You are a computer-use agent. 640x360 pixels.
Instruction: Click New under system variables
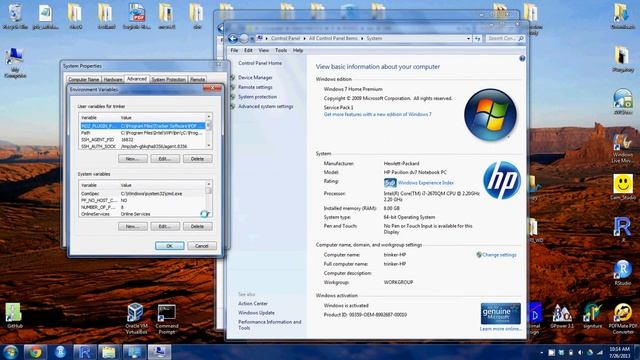coord(133,226)
